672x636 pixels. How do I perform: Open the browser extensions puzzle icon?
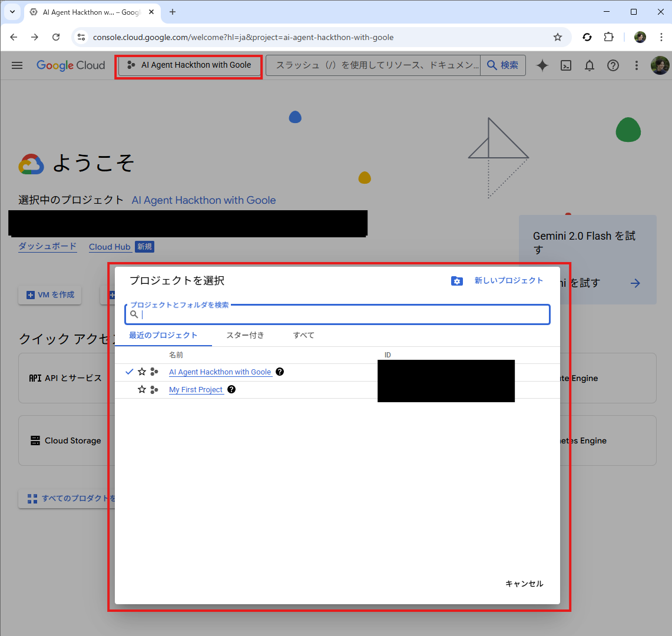coord(608,37)
